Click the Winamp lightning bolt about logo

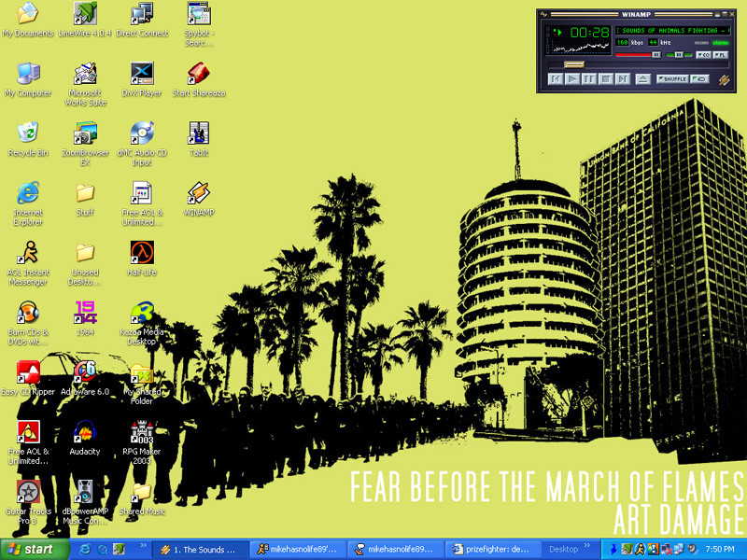[725, 79]
